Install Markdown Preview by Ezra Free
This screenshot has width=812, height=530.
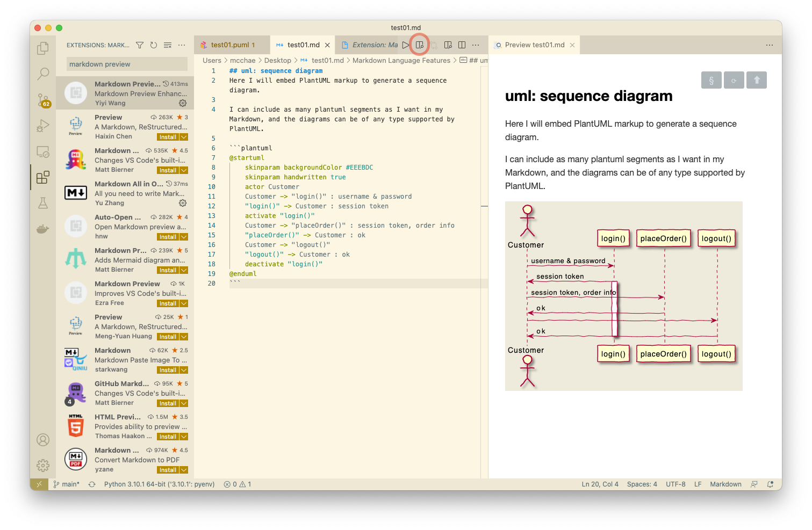tap(168, 303)
